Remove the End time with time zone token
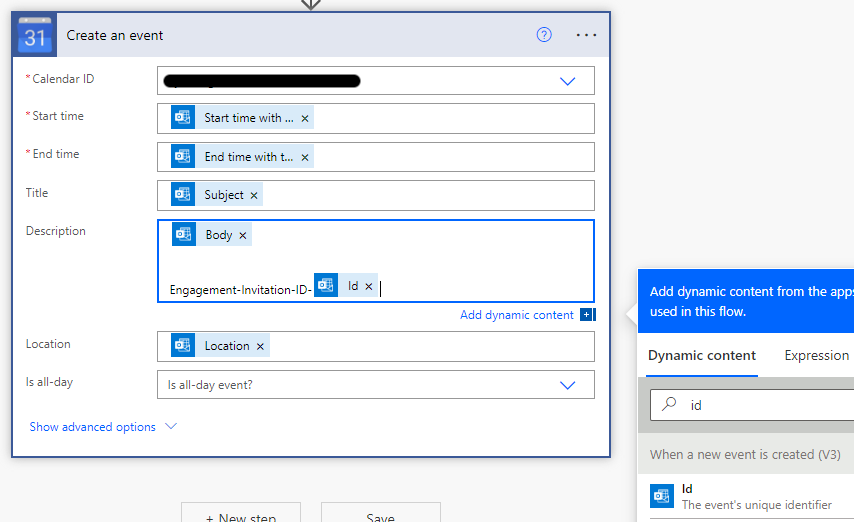The width and height of the screenshot is (854, 522). coord(305,157)
